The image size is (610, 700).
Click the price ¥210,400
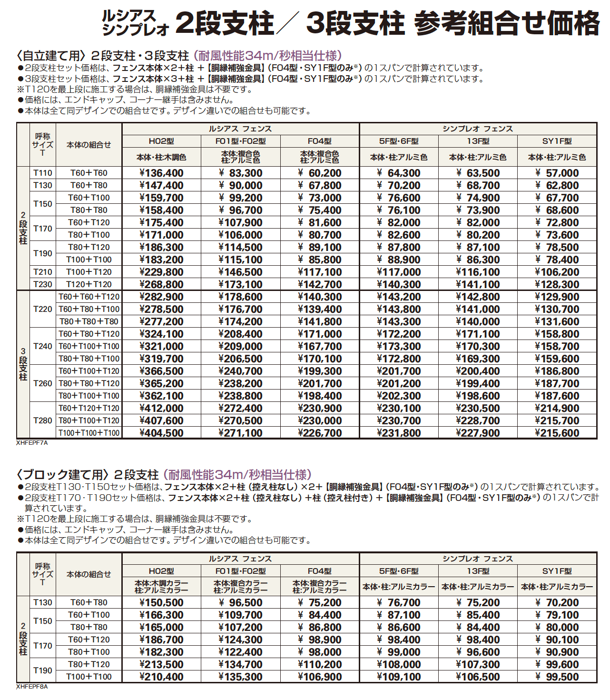coord(161,677)
